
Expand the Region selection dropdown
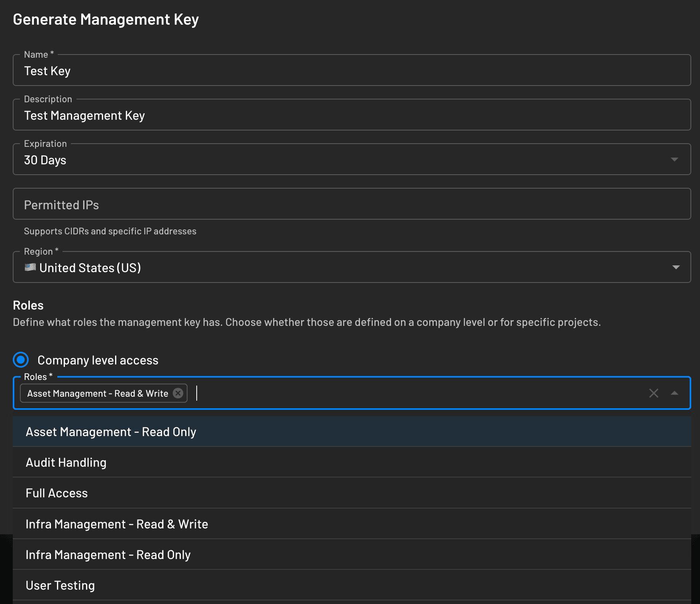(675, 267)
